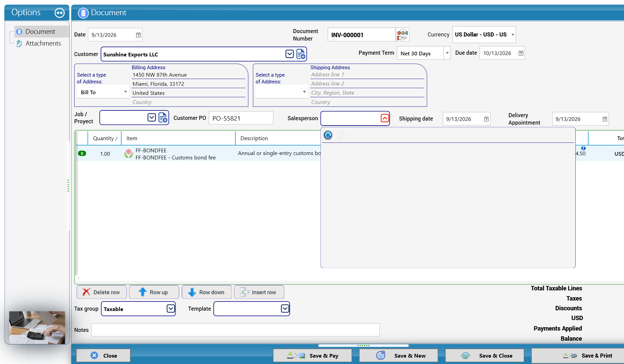The image size is (624, 364).
Task: Click refresh icon in Salesperson popup
Action: (328, 135)
